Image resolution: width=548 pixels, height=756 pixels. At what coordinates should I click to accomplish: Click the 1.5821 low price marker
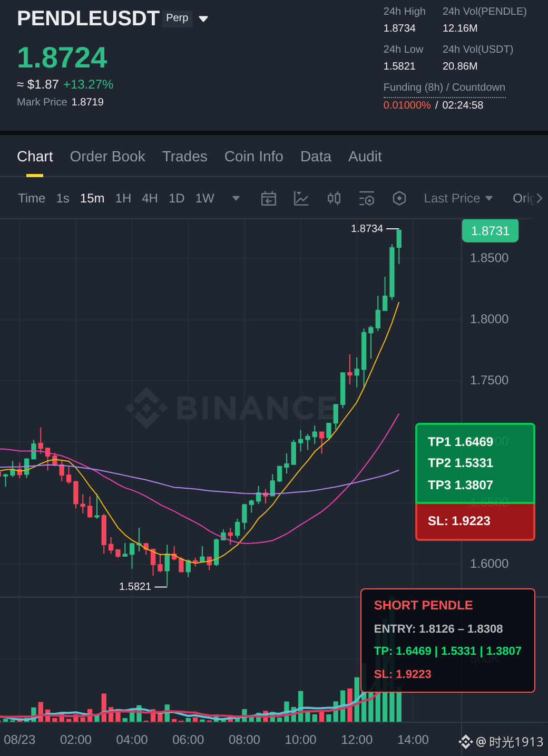point(135,586)
